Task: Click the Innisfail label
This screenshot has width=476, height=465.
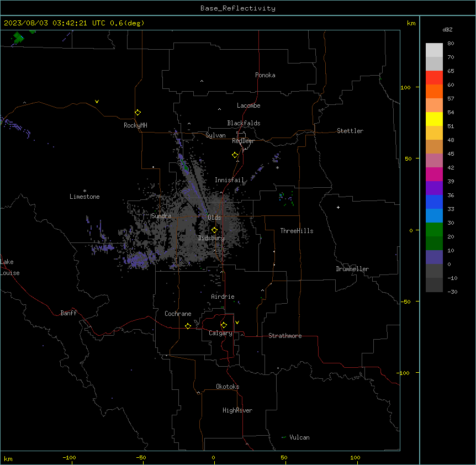Action: point(230,180)
